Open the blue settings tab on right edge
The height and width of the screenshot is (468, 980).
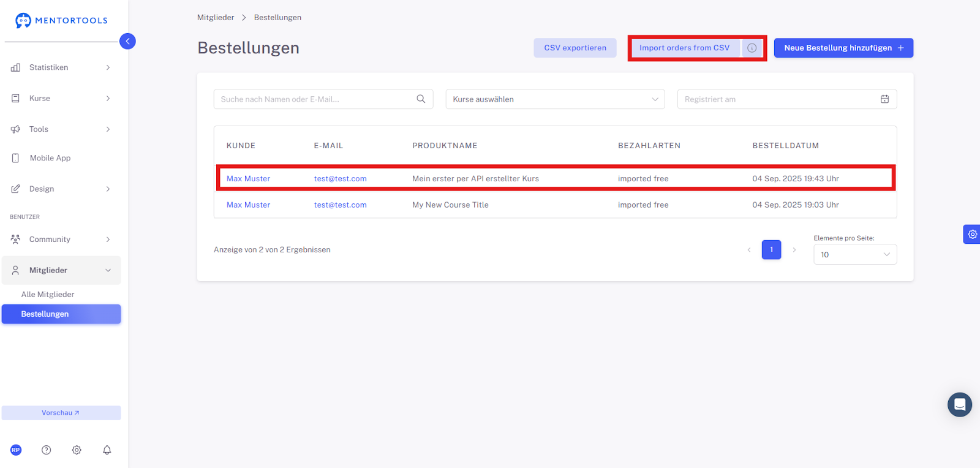coord(971,234)
